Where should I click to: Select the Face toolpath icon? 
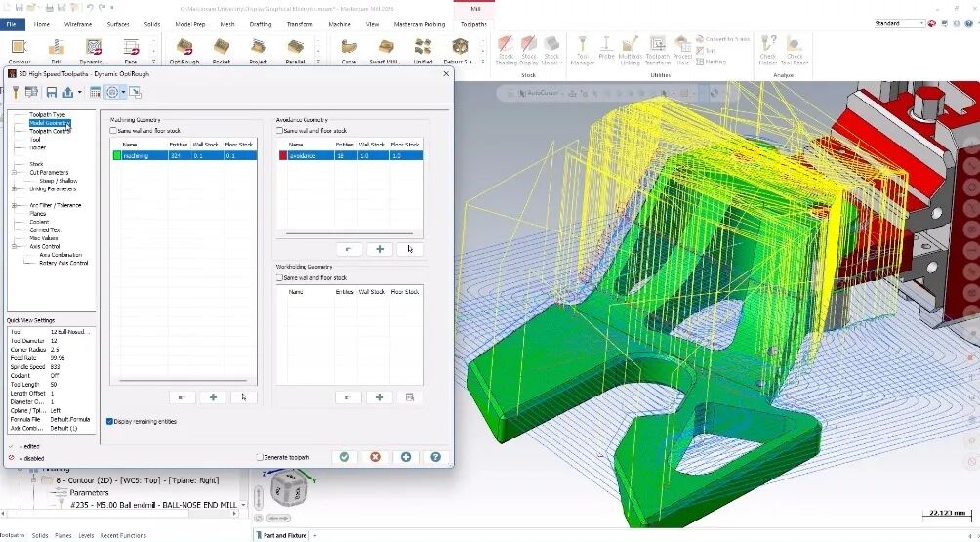click(131, 51)
